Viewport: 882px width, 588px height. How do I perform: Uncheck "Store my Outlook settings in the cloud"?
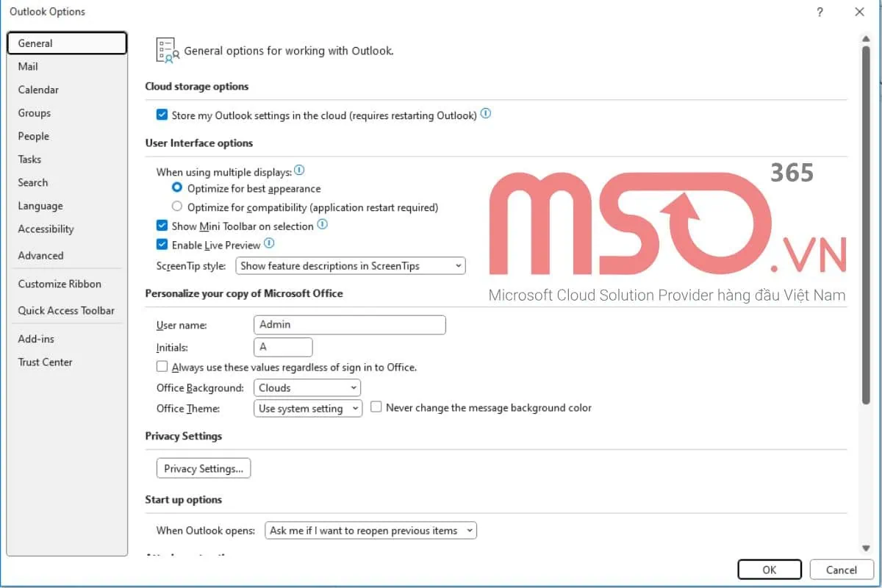(x=162, y=115)
